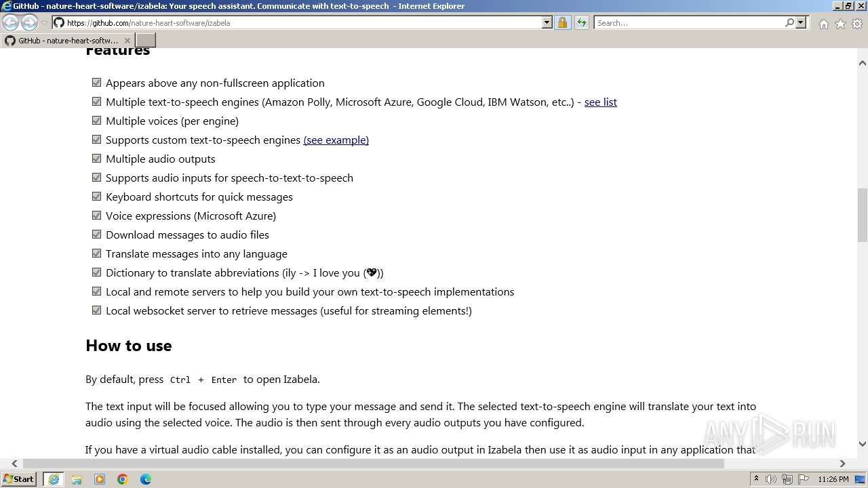Toggle checkbox 'Keyboard shortcuts for quick messages'

(96, 197)
